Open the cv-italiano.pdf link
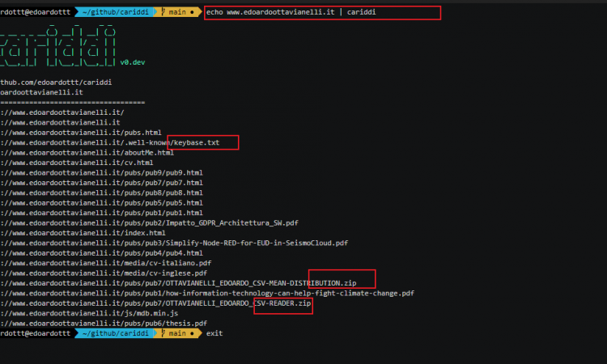 coord(106,264)
